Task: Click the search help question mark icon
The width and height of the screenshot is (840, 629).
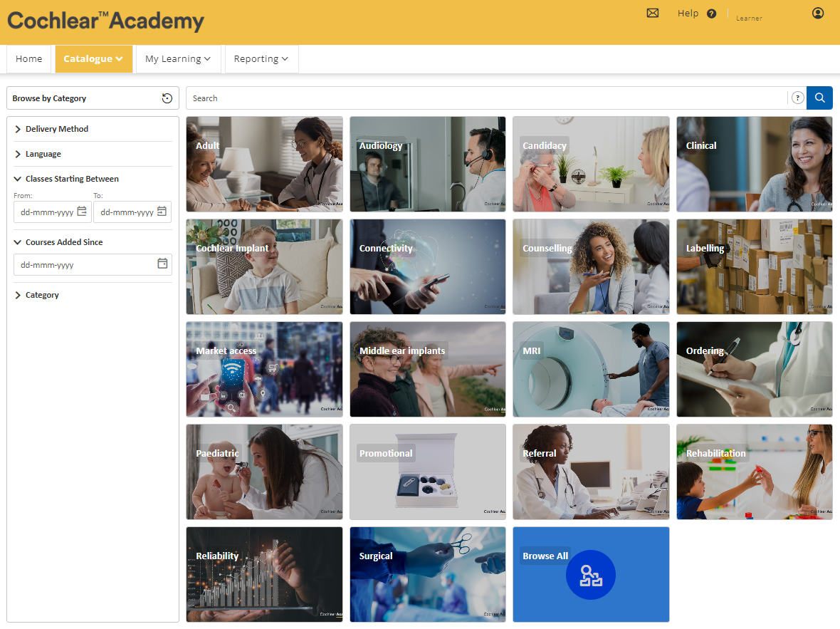Action: 798,98
